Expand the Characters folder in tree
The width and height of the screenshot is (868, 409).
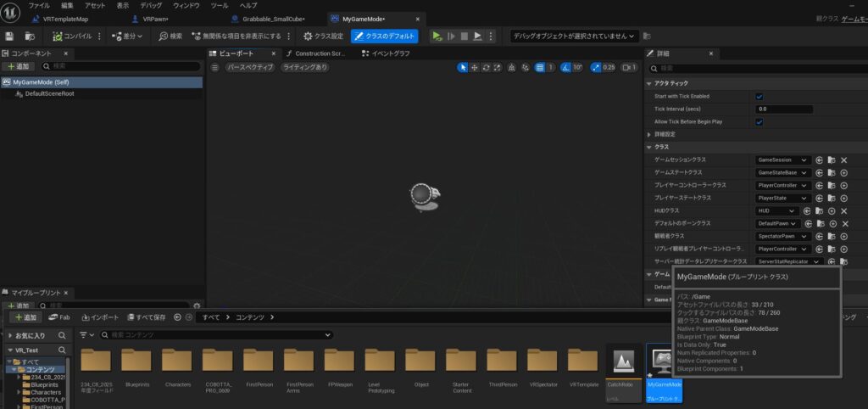click(19, 392)
